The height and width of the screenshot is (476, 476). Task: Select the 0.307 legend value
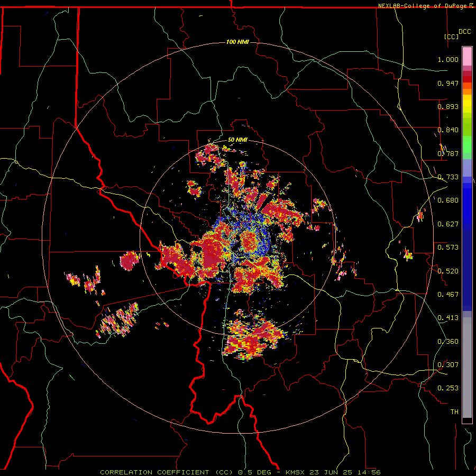448,365
